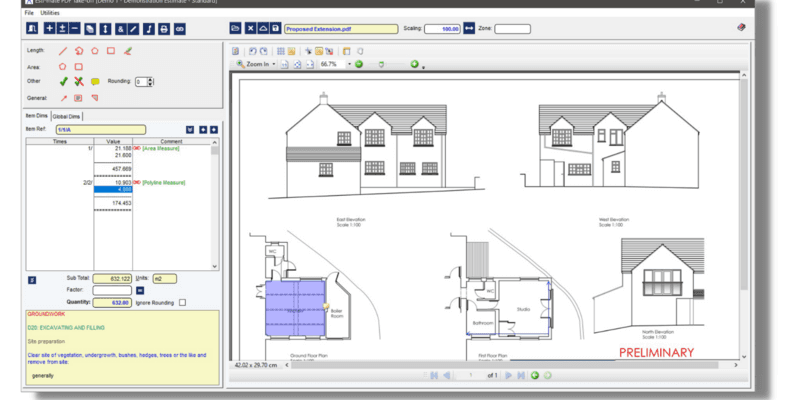Click the green tick count tool
800x400 pixels.
coord(63,81)
